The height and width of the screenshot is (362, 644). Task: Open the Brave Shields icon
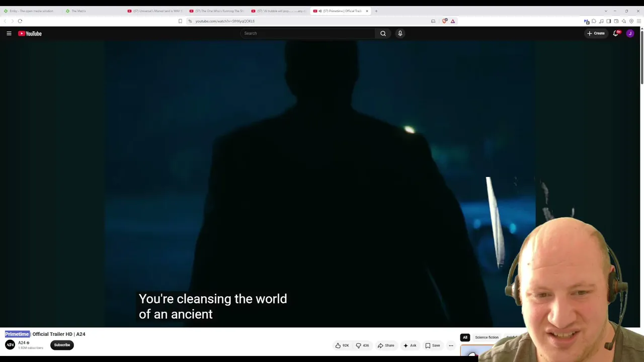[445, 21]
